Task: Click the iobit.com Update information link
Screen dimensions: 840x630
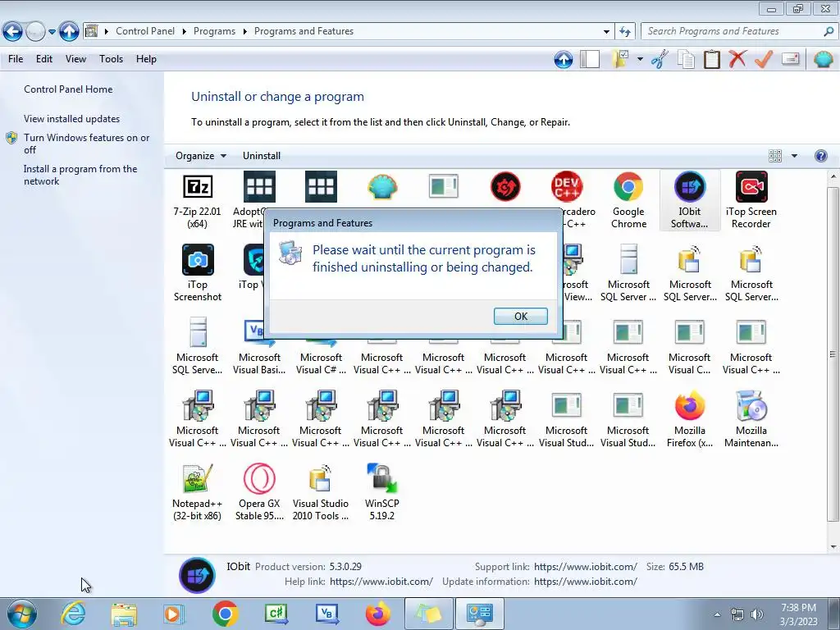Action: [586, 582]
